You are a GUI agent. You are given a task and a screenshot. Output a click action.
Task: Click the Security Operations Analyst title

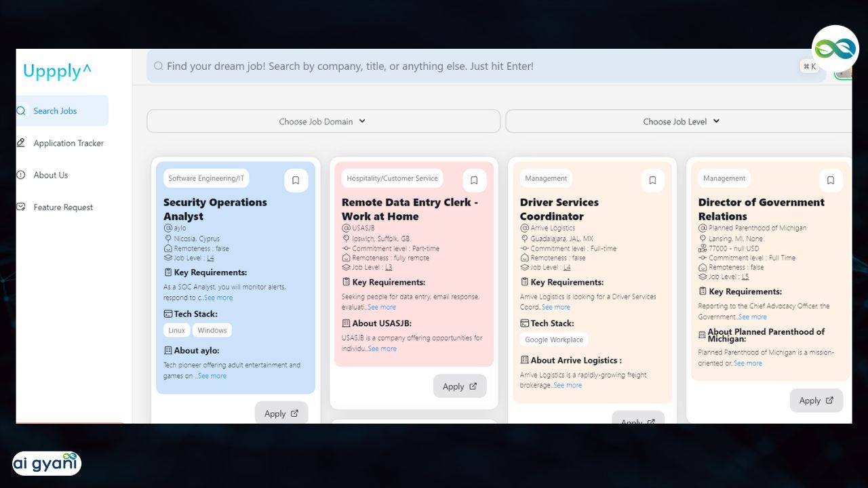[215, 209]
